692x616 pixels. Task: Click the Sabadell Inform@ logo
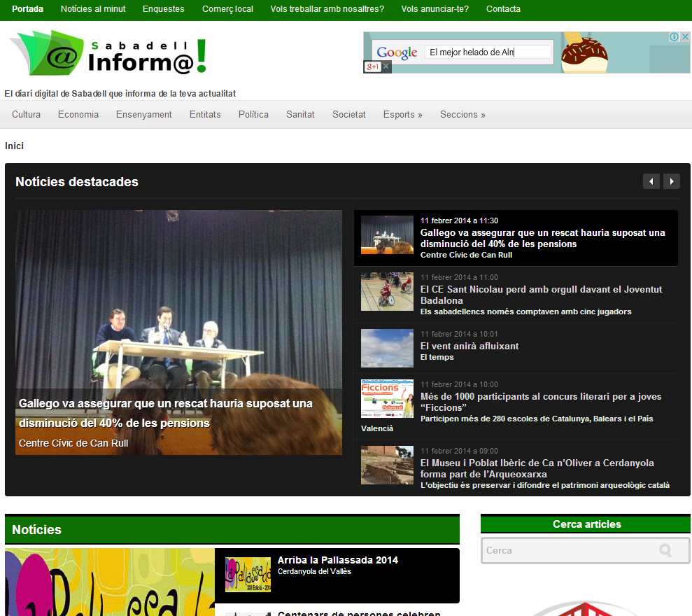pos(108,52)
